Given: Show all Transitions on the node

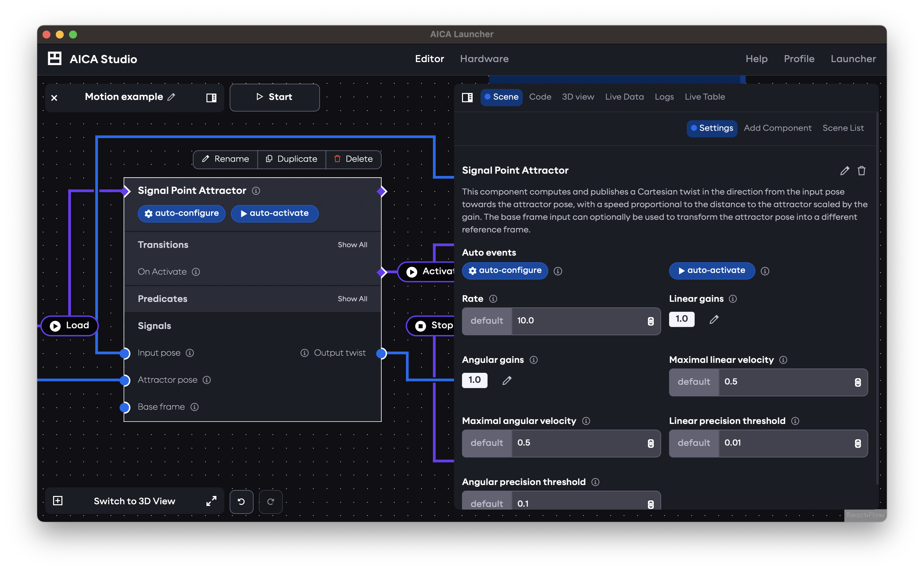Looking at the screenshot, I should coord(352,244).
